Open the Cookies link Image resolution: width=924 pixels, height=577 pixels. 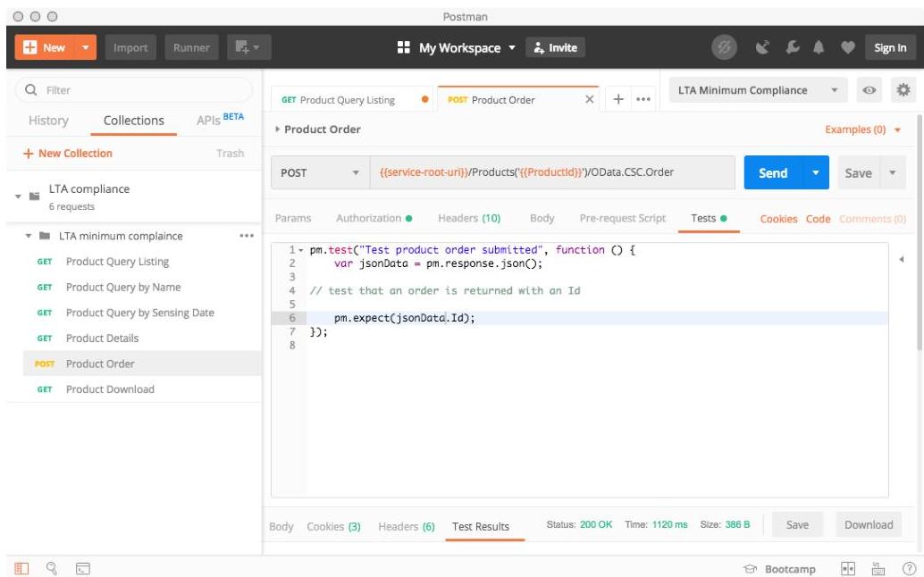[778, 219]
